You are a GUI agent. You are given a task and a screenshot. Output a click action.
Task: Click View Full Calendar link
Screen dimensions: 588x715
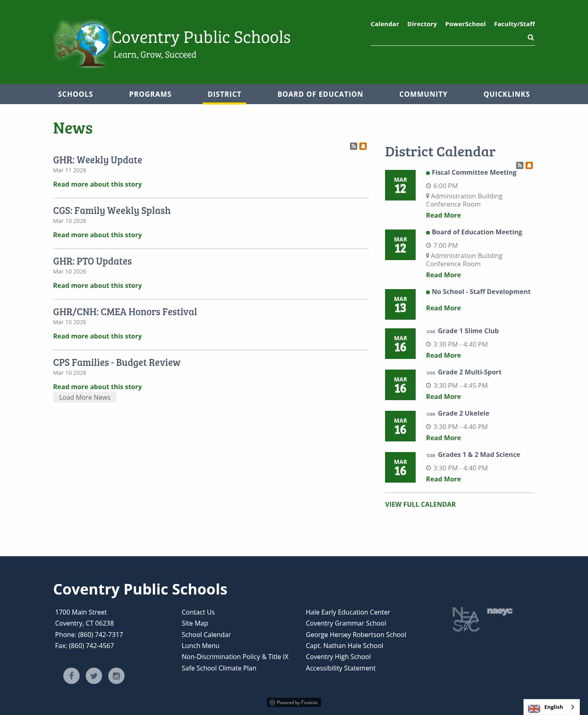pos(420,504)
